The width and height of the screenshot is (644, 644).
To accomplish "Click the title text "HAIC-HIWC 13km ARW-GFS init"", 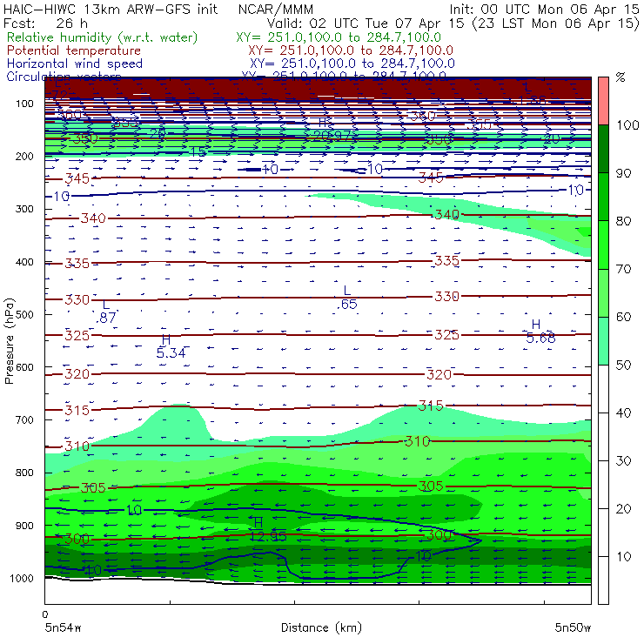I will click(111, 9).
